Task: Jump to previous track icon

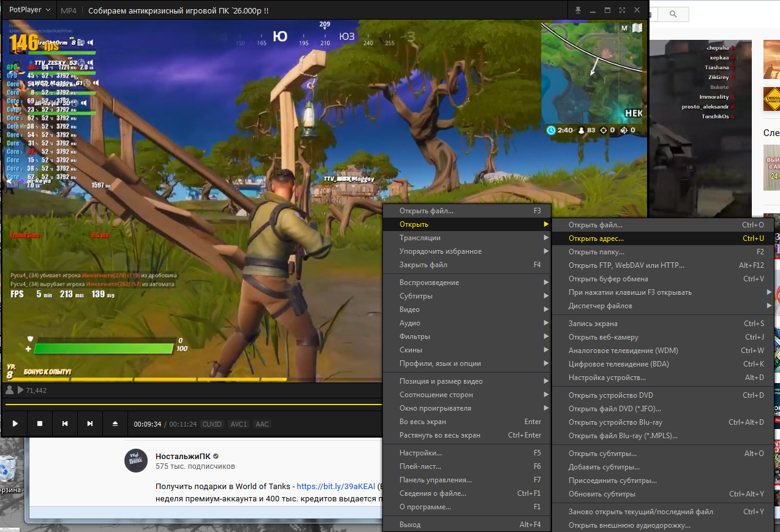Action: 65,424
